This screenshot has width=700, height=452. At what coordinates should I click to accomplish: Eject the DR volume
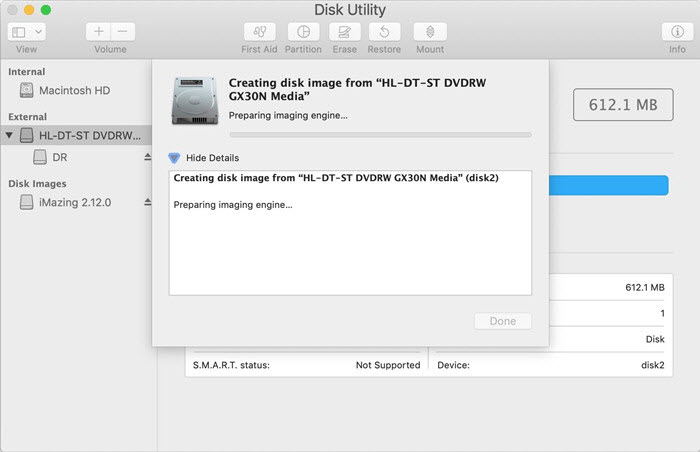(x=147, y=157)
